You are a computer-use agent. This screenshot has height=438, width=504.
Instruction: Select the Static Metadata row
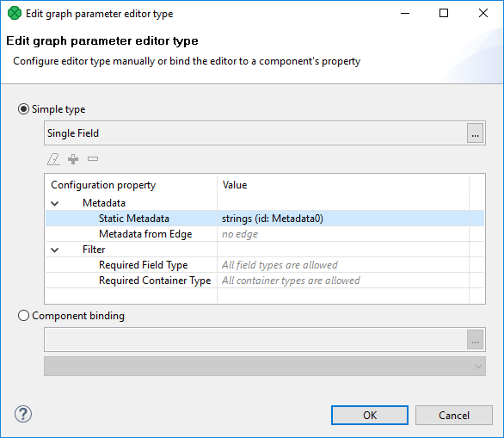(265, 219)
